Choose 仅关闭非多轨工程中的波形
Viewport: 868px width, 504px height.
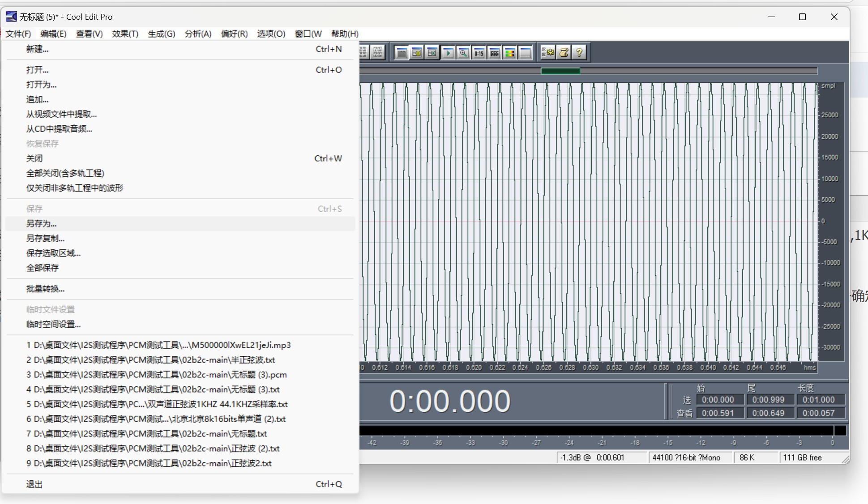[x=180, y=188]
